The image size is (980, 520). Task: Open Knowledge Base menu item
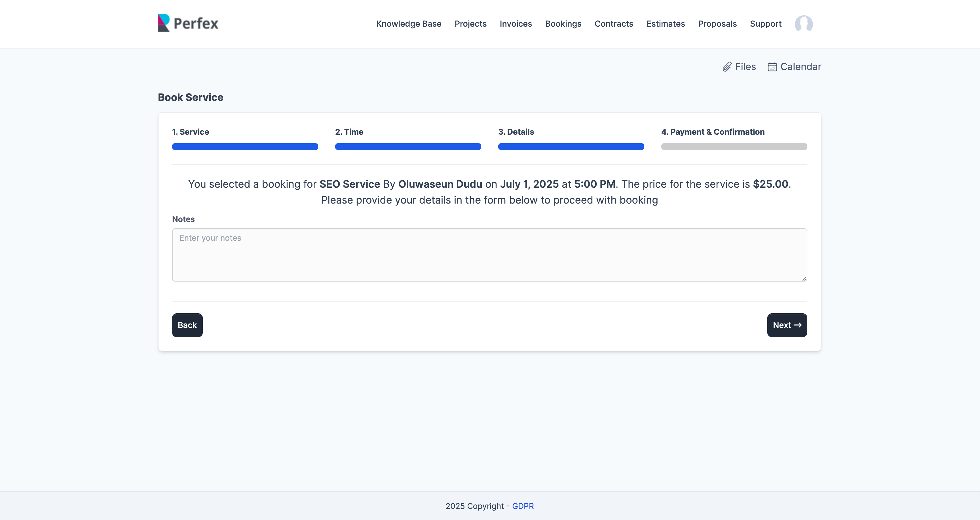click(x=409, y=24)
